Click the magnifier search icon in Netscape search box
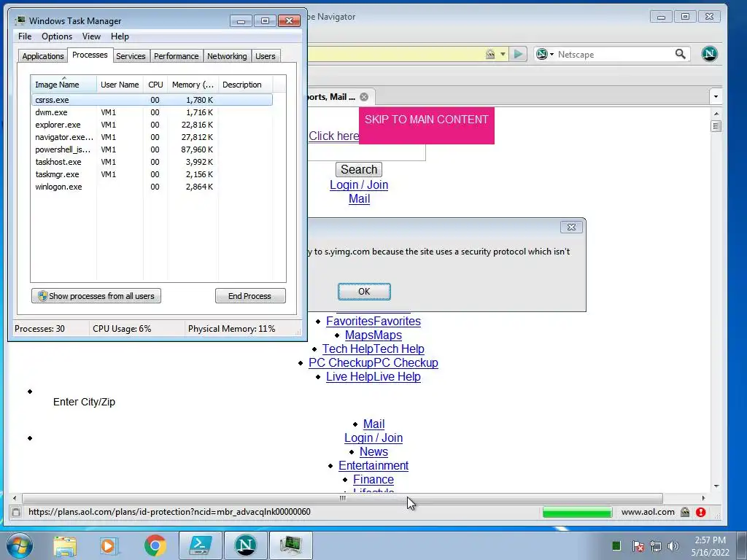 click(681, 54)
